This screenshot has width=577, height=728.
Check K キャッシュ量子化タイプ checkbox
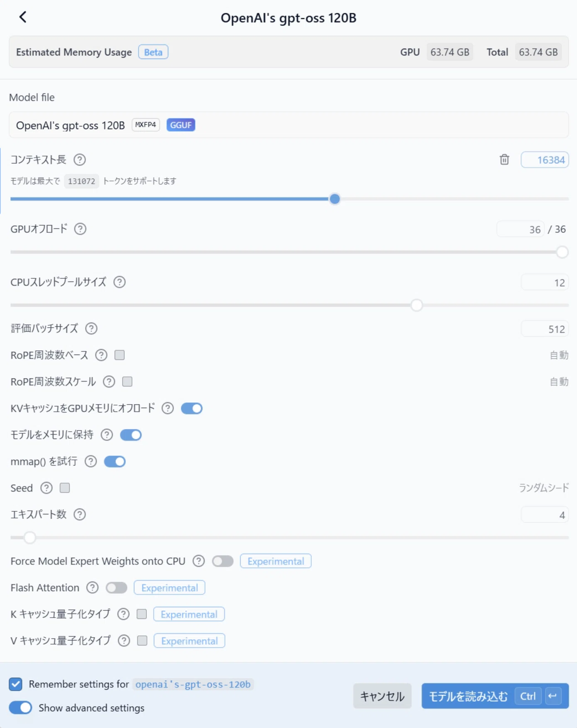(142, 614)
